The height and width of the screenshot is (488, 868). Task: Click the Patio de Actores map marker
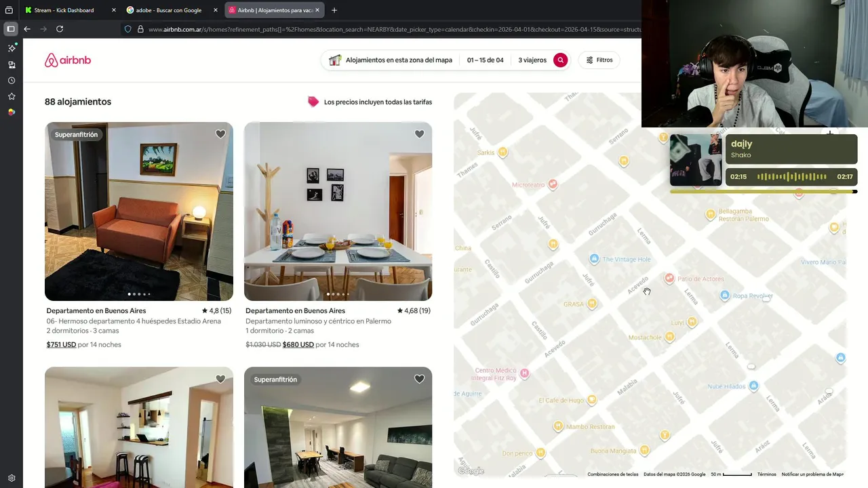pos(669,278)
